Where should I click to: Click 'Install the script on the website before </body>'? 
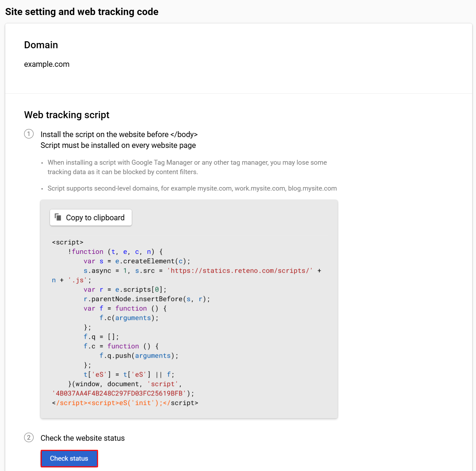119,135
